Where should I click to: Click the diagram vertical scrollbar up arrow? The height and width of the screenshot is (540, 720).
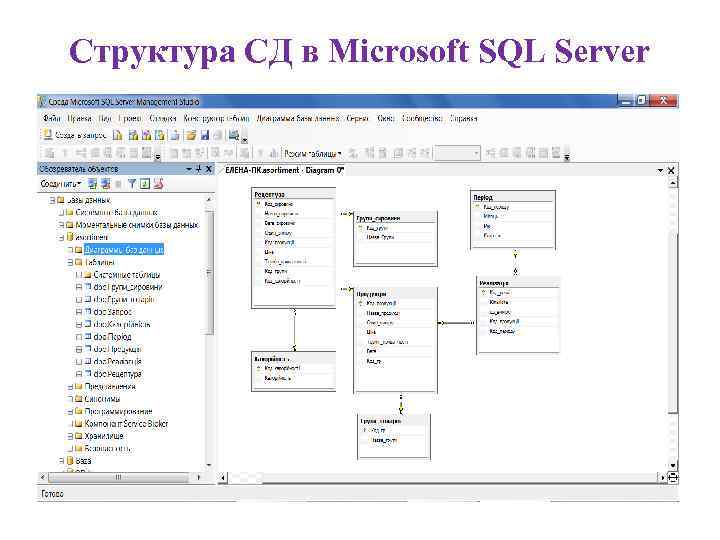click(673, 183)
